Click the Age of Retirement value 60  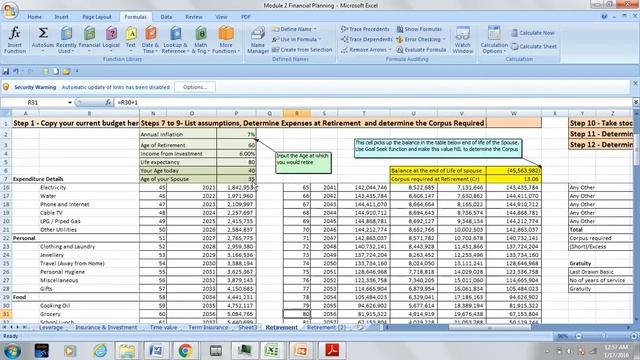pos(236,145)
